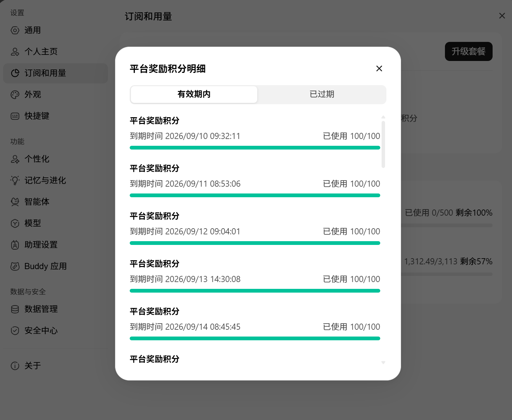
Task: Click progress bar for 2026/09/10 entry
Action: pos(255,148)
